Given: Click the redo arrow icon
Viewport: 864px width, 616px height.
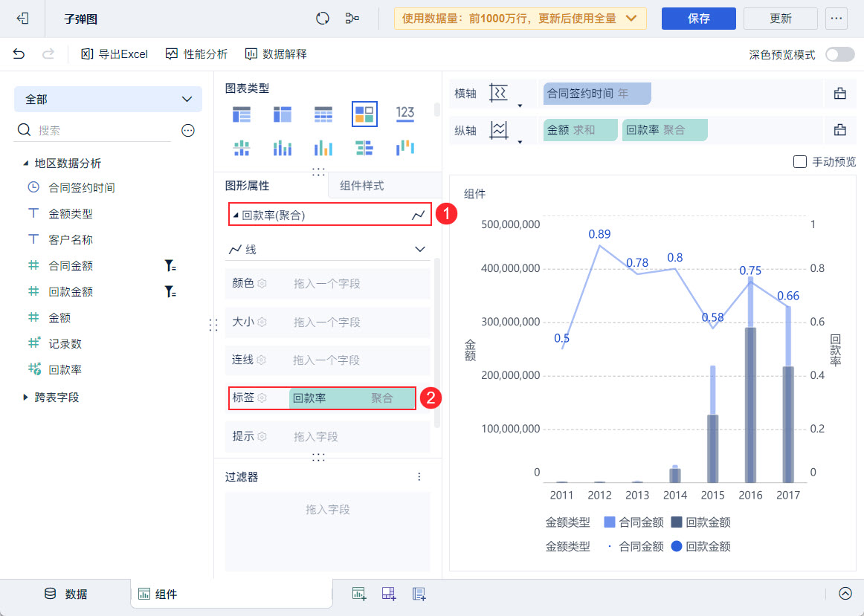Looking at the screenshot, I should coord(48,54).
